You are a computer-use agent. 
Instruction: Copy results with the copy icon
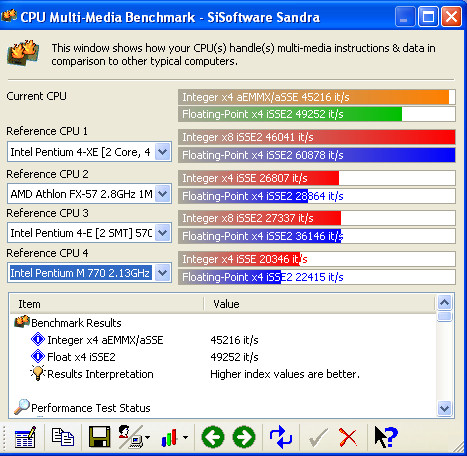pos(63,437)
